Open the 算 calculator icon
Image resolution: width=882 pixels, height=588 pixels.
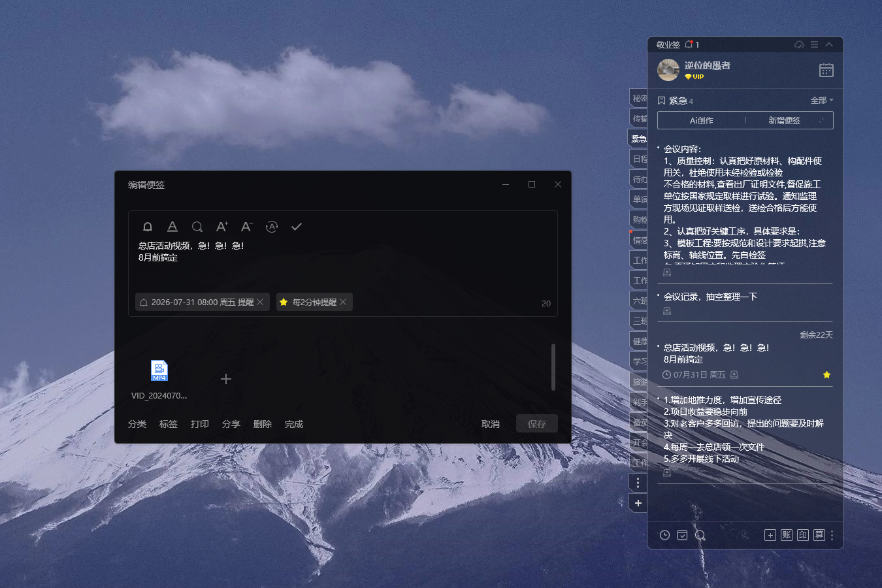pyautogui.click(x=819, y=535)
